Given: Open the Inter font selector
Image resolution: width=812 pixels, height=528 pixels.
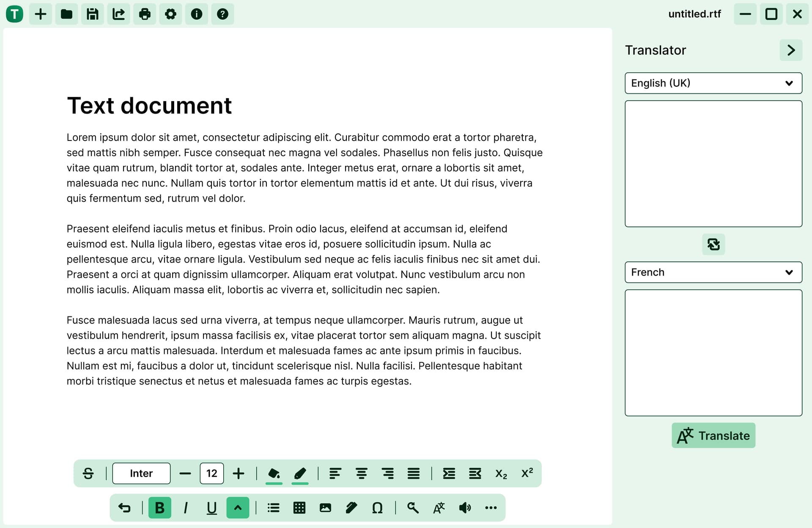Looking at the screenshot, I should click(141, 473).
